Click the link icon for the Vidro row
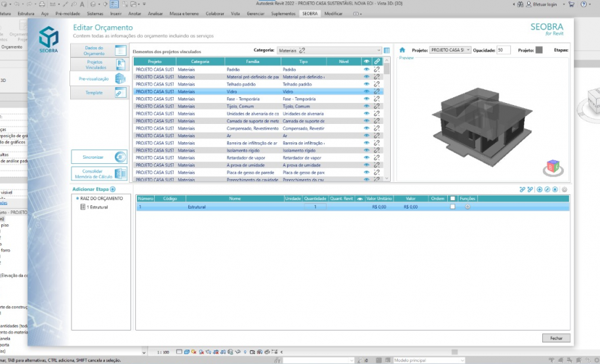600x364 pixels. click(x=377, y=91)
